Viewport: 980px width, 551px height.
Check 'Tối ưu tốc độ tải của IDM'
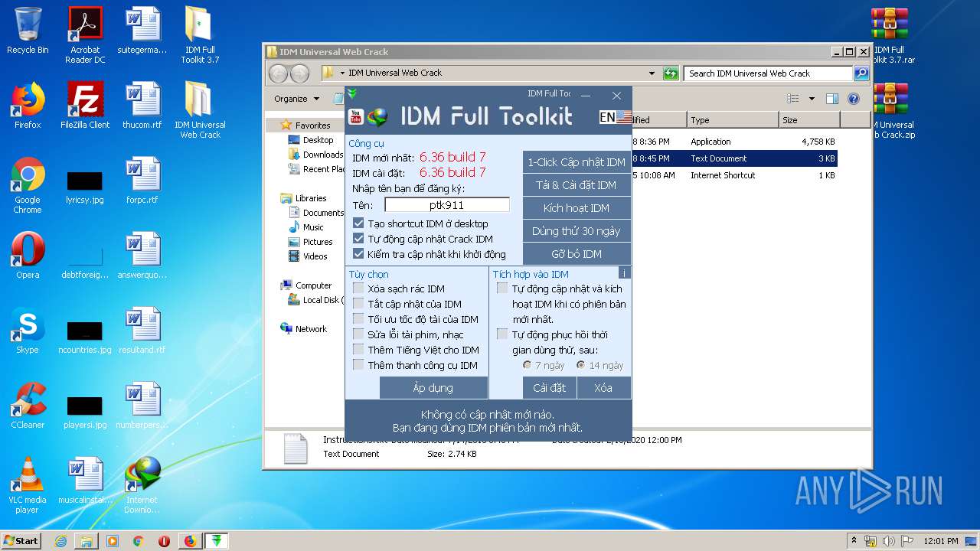pyautogui.click(x=358, y=319)
